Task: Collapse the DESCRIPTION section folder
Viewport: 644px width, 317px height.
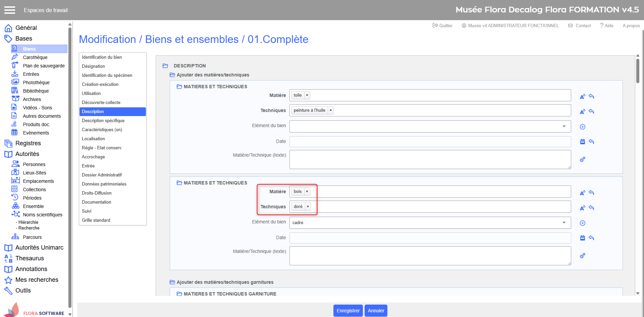Action: tap(165, 66)
